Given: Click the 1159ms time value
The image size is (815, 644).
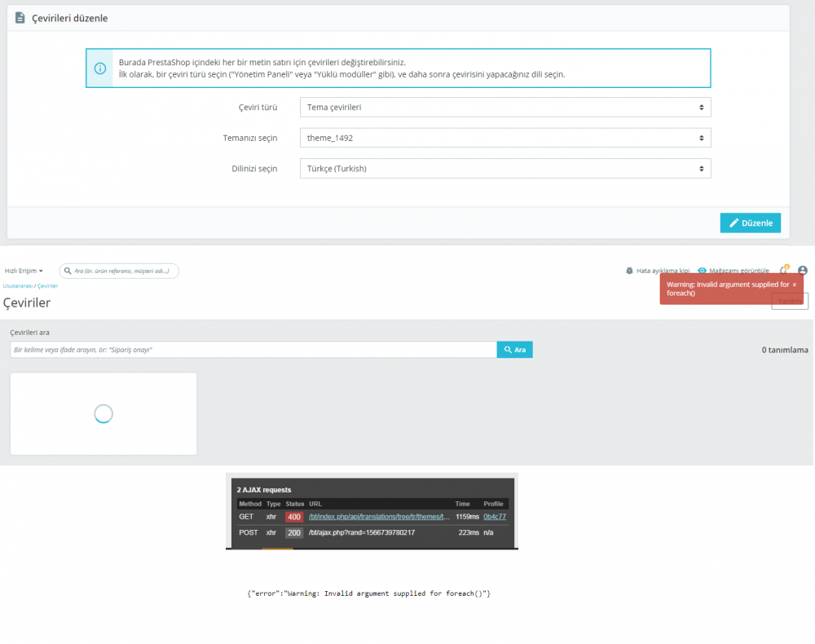Looking at the screenshot, I should [x=467, y=517].
